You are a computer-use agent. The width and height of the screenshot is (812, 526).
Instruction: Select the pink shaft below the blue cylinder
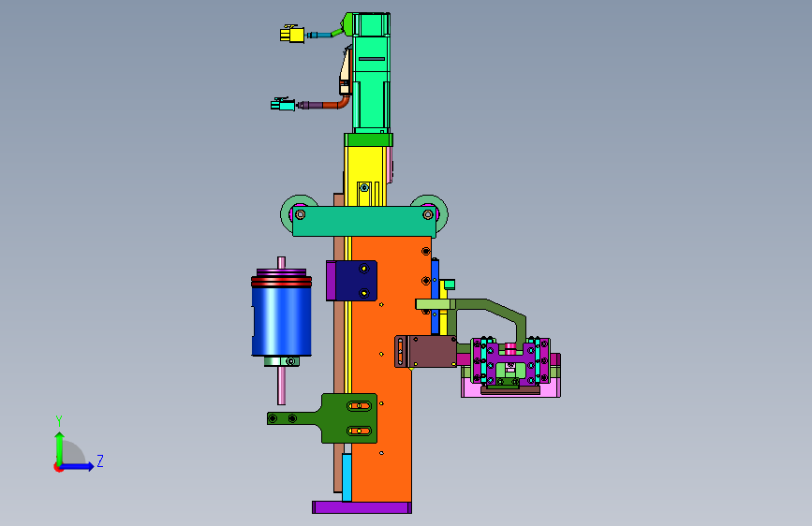coord(281,386)
